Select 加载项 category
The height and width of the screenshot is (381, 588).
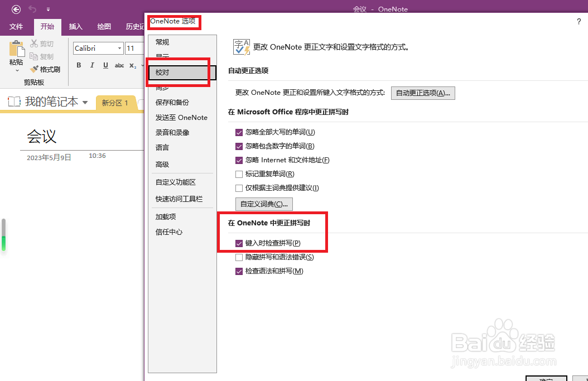pyautogui.click(x=182, y=217)
